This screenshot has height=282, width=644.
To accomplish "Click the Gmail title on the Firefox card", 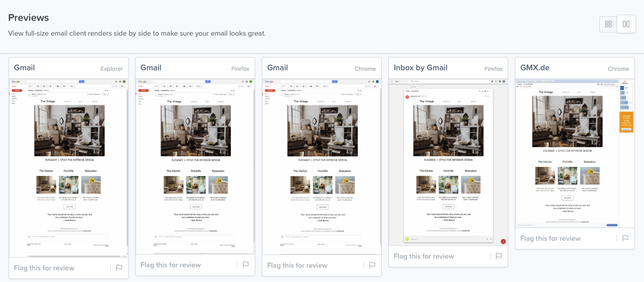I will pos(151,68).
